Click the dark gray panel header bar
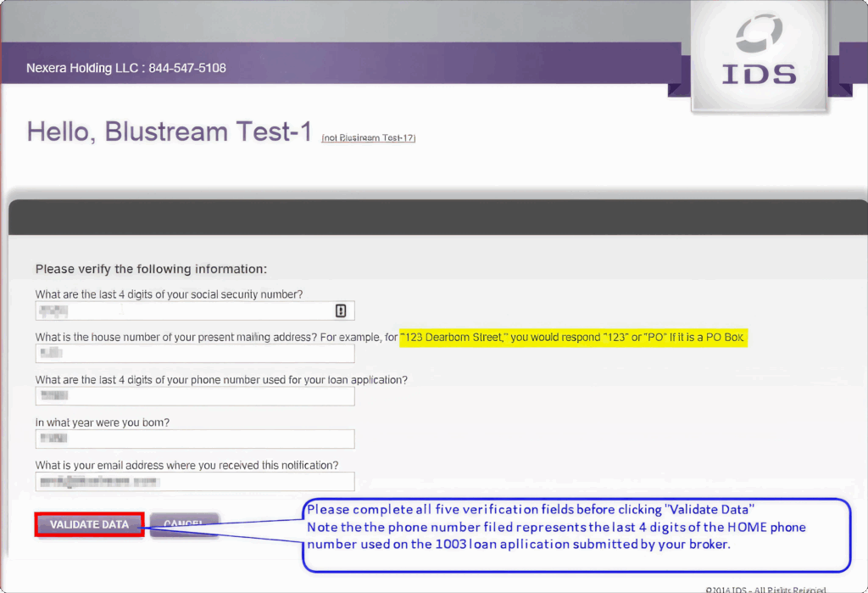The width and height of the screenshot is (868, 593). click(x=437, y=217)
